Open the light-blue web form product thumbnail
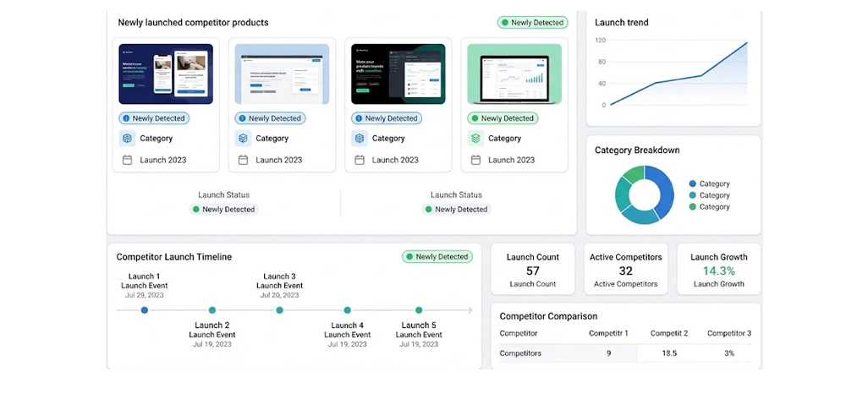Viewport: 868px width, 394px height. click(282, 74)
